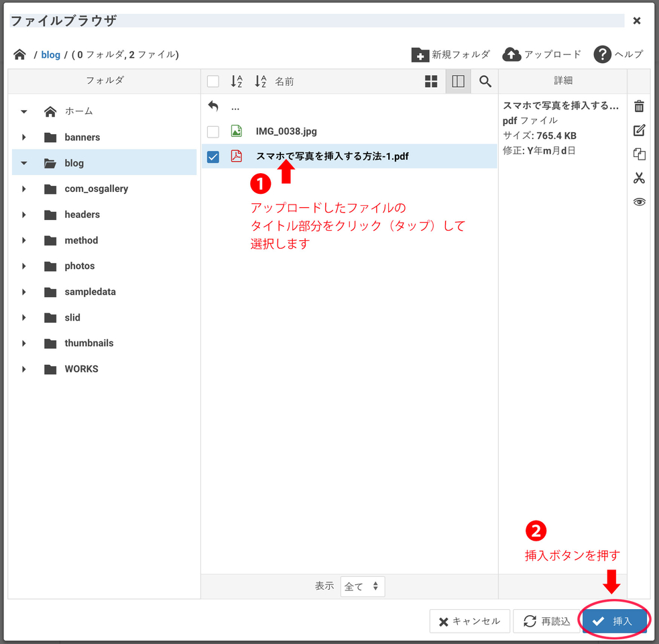Click the rename pencil icon
Viewport: 659px width, 644px height.
click(639, 130)
